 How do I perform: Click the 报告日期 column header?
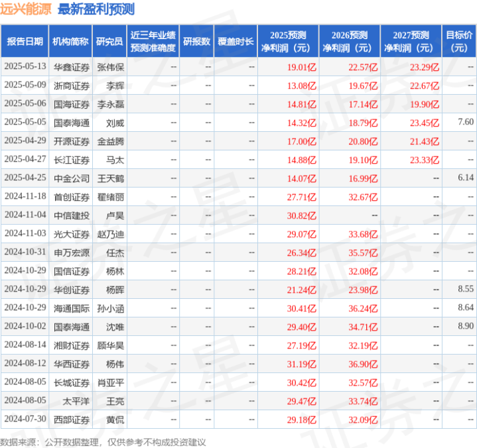(x=25, y=41)
